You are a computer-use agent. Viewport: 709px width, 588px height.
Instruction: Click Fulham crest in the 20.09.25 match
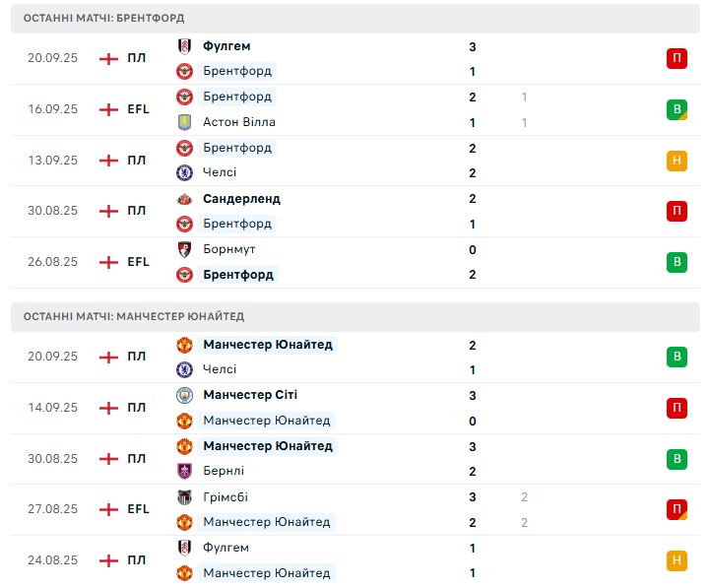click(184, 46)
